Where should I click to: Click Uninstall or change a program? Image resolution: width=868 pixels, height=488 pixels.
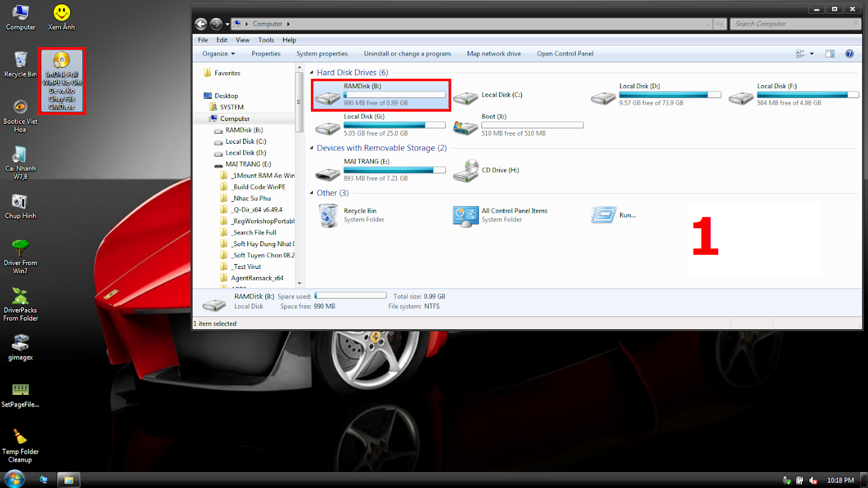(407, 54)
